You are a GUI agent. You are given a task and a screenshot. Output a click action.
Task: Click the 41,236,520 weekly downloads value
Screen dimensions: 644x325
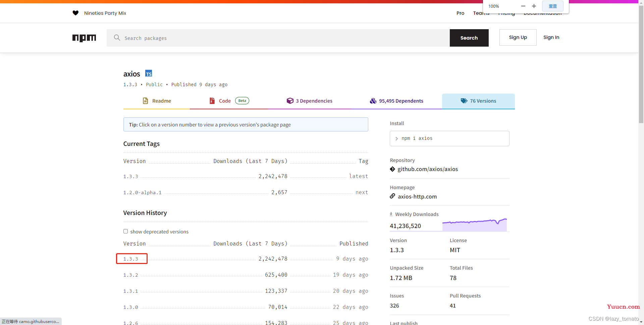click(x=405, y=226)
